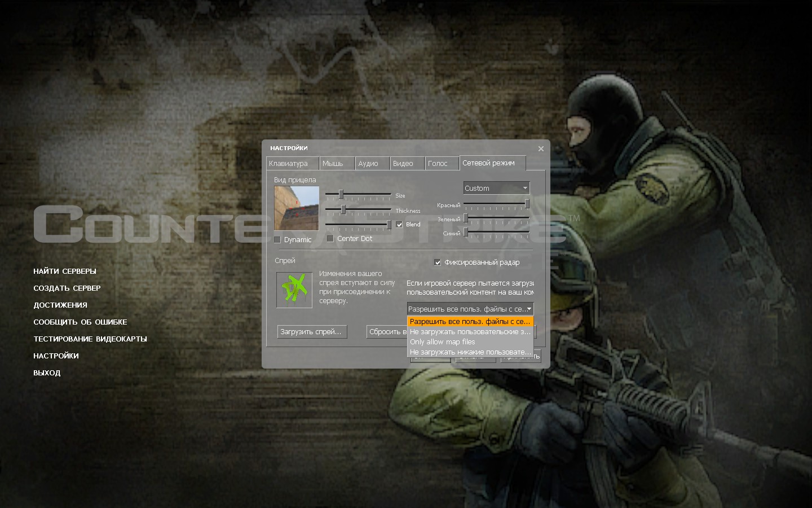Select highlighted Разрешить все польз. файлы option

click(x=470, y=321)
